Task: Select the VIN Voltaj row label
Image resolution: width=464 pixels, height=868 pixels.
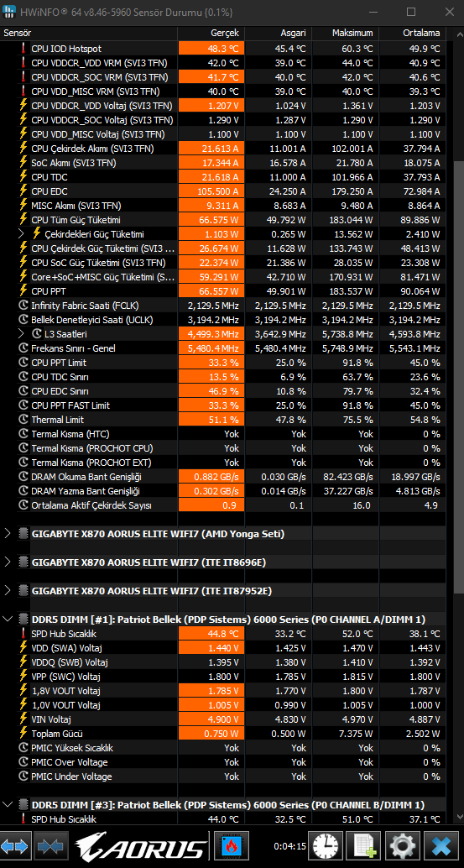Action: [51, 719]
